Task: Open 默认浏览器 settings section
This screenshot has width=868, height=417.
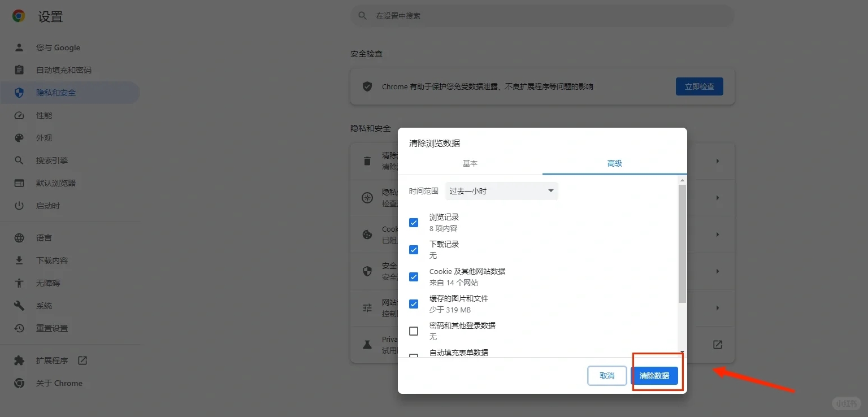Action: point(70,183)
